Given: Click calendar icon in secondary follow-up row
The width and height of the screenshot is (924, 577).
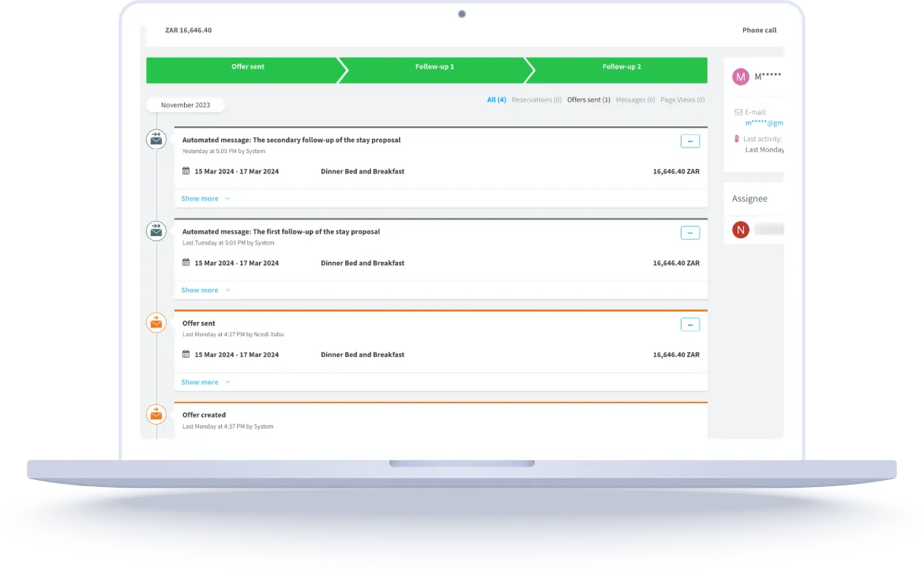Looking at the screenshot, I should coord(186,170).
